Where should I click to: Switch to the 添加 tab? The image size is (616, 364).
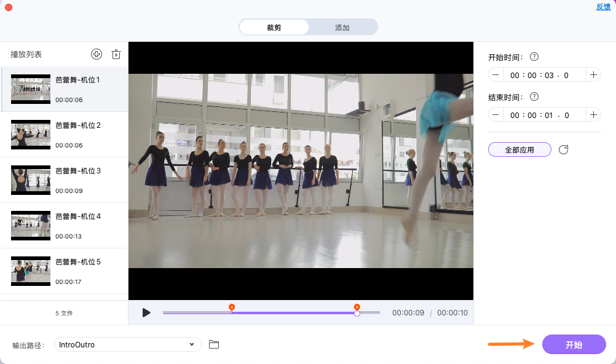click(x=342, y=27)
